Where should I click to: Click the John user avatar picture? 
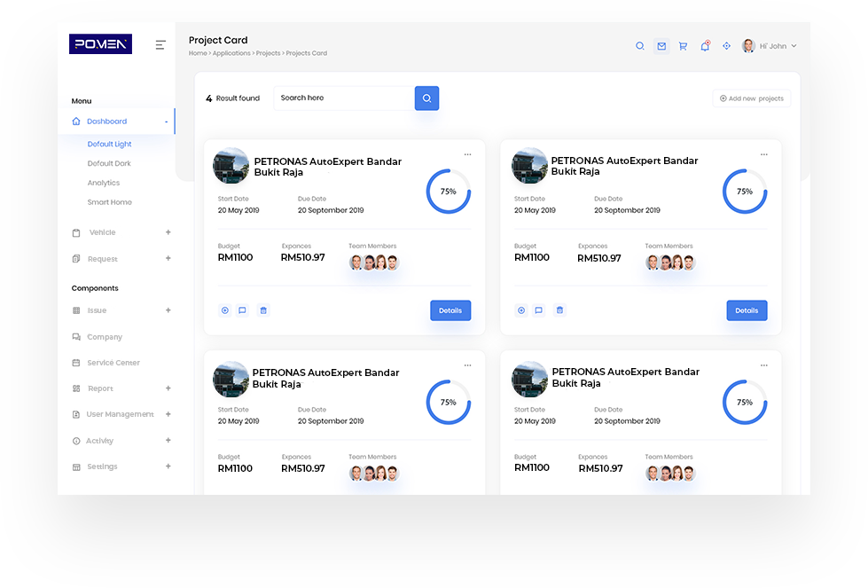tap(748, 46)
